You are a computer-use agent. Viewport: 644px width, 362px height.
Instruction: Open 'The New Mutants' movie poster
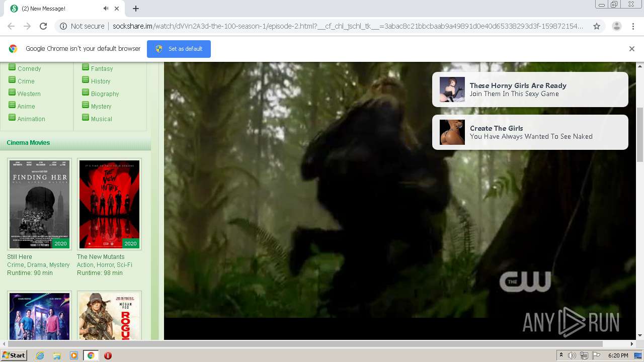(110, 204)
